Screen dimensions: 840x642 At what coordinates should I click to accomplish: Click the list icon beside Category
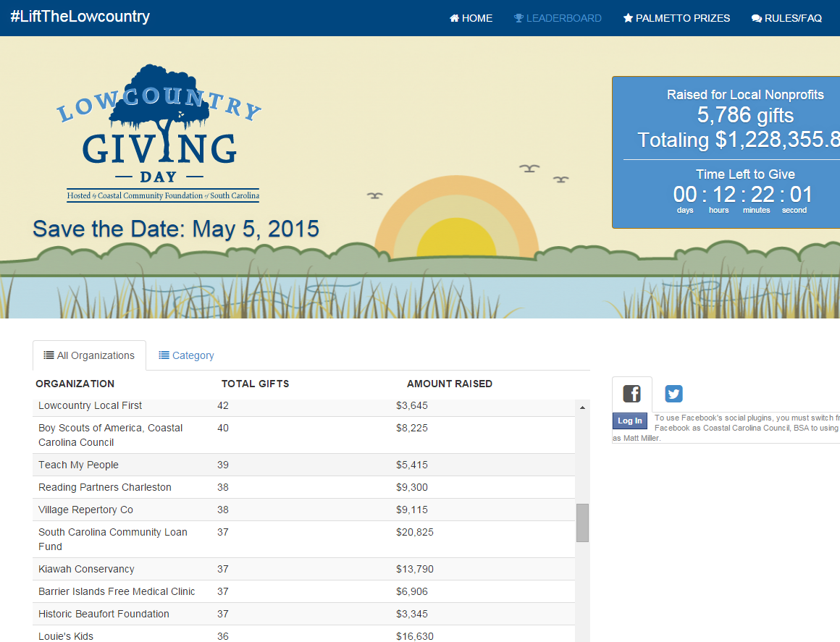[x=164, y=355]
